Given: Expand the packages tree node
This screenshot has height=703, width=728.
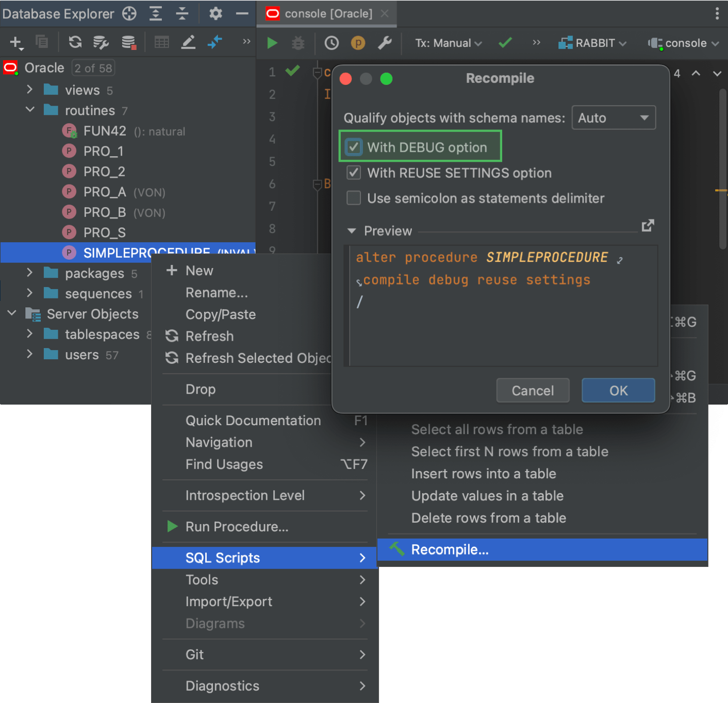Looking at the screenshot, I should 29,273.
